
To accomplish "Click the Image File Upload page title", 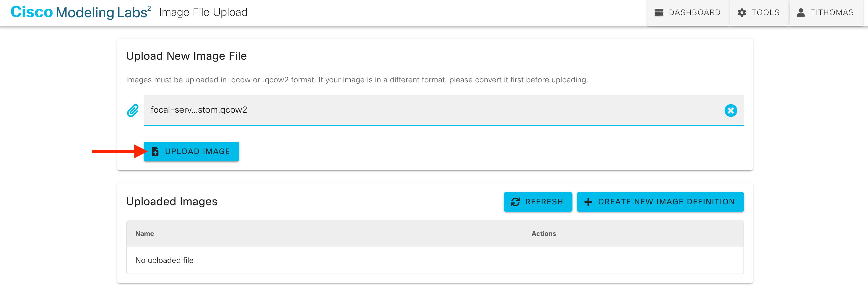I will point(203,13).
